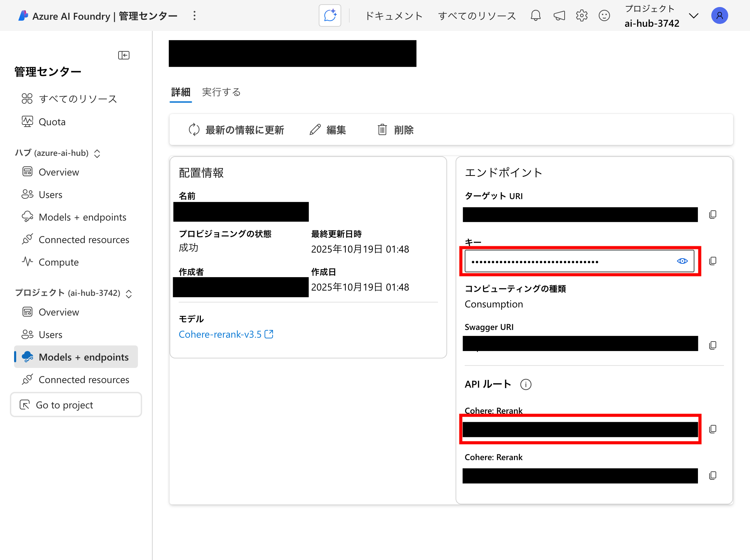Open the project dropdown chevron in header
The height and width of the screenshot is (560, 750).
pos(693,16)
